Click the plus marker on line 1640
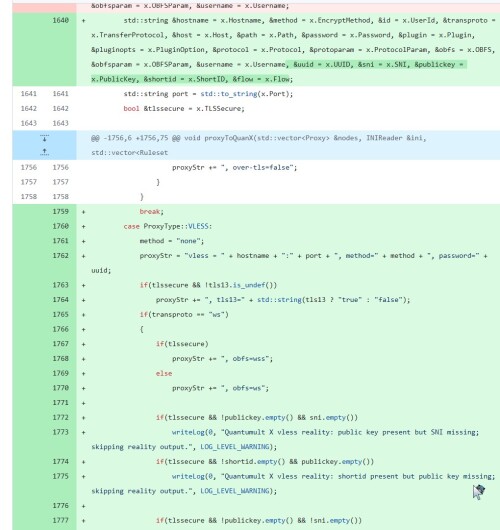The width and height of the screenshot is (500, 530). [x=84, y=21]
